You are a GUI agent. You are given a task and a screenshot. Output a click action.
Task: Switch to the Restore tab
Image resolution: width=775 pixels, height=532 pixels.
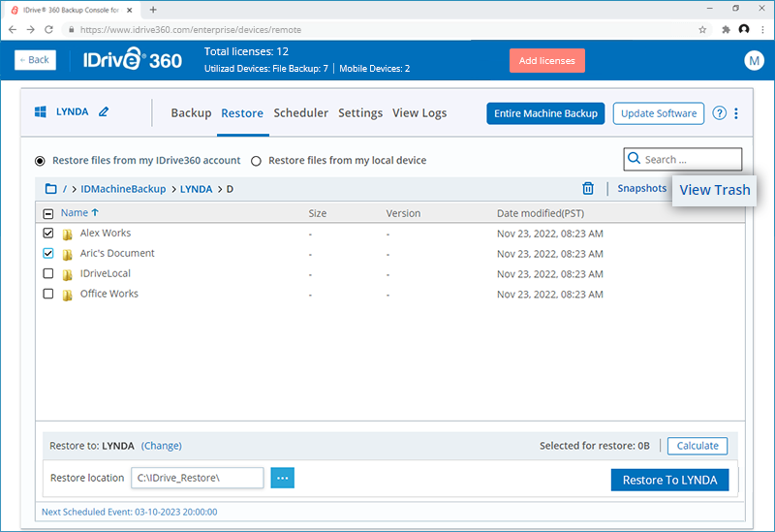click(x=242, y=113)
